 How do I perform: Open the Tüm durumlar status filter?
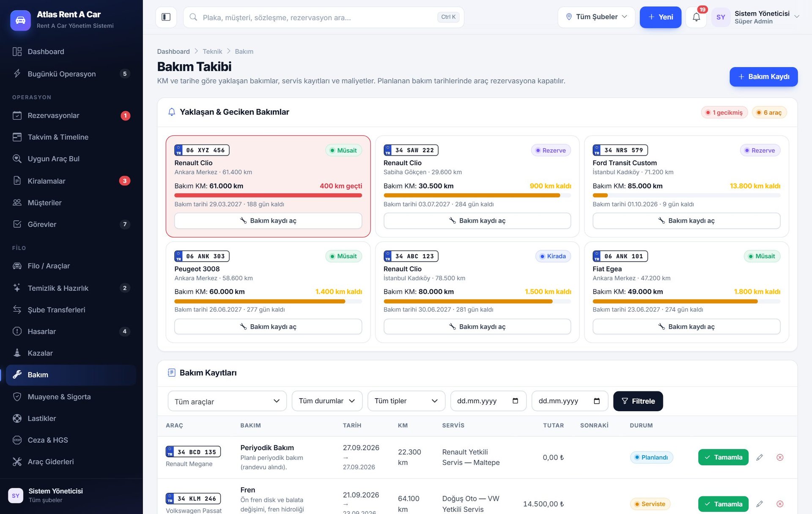(327, 401)
